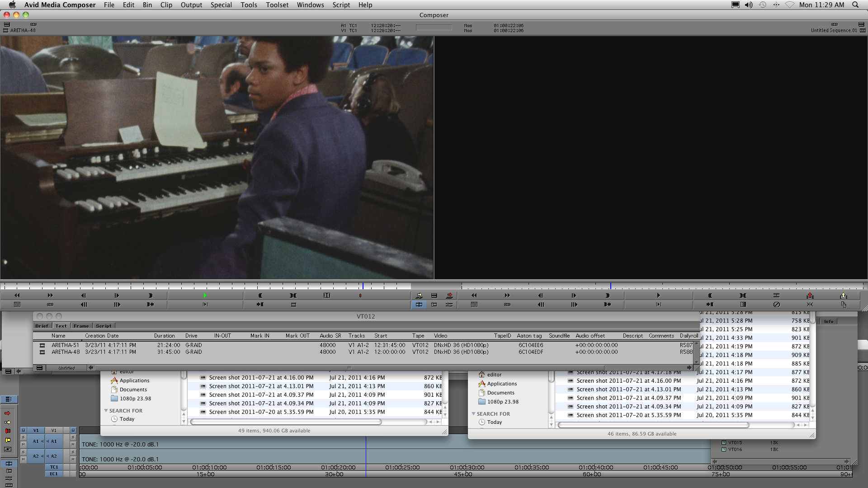Image resolution: width=868 pixels, height=488 pixels.
Task: Switch to the Frame tab in VT012 bin
Action: point(81,326)
